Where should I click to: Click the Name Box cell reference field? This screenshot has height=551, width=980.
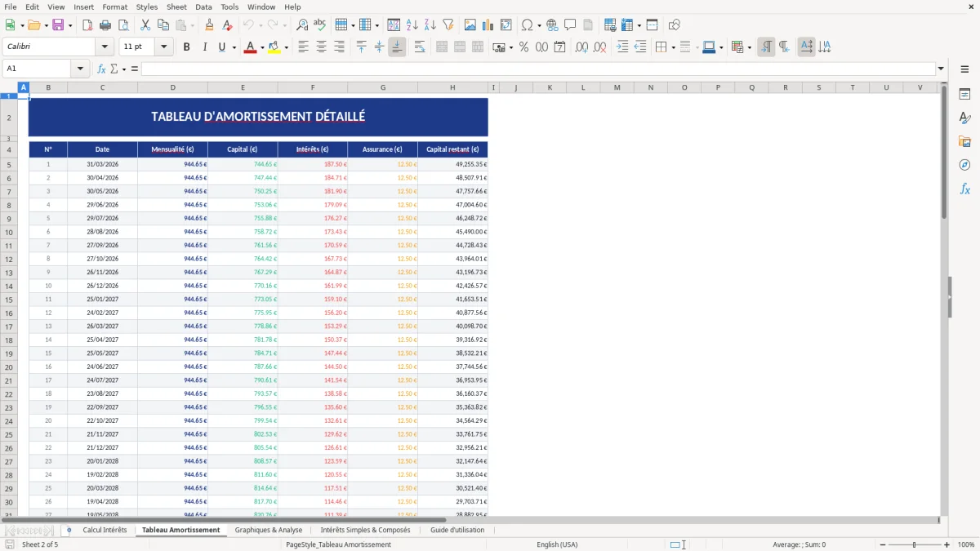pos(38,69)
